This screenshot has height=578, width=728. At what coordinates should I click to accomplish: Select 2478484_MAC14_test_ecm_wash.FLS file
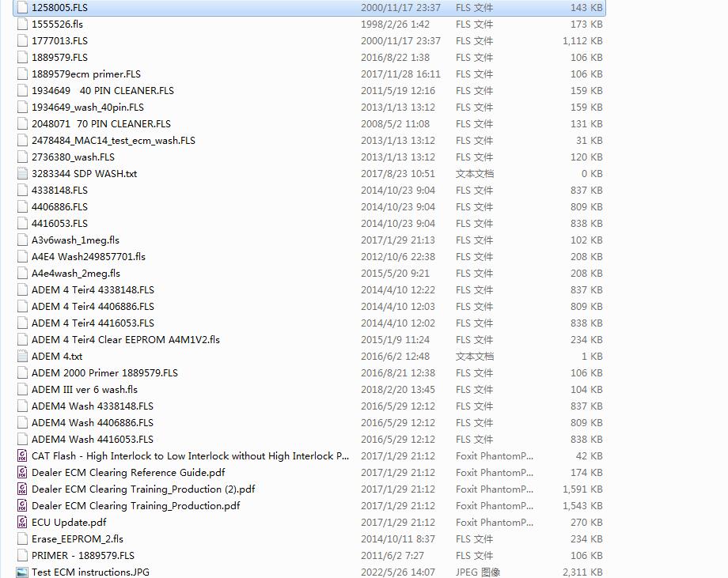[113, 140]
